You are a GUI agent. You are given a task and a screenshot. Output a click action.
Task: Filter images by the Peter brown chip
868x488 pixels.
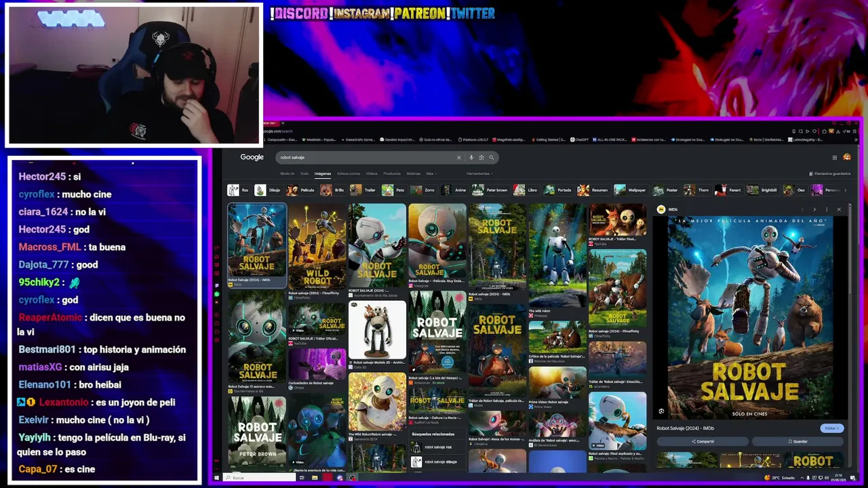pos(490,190)
